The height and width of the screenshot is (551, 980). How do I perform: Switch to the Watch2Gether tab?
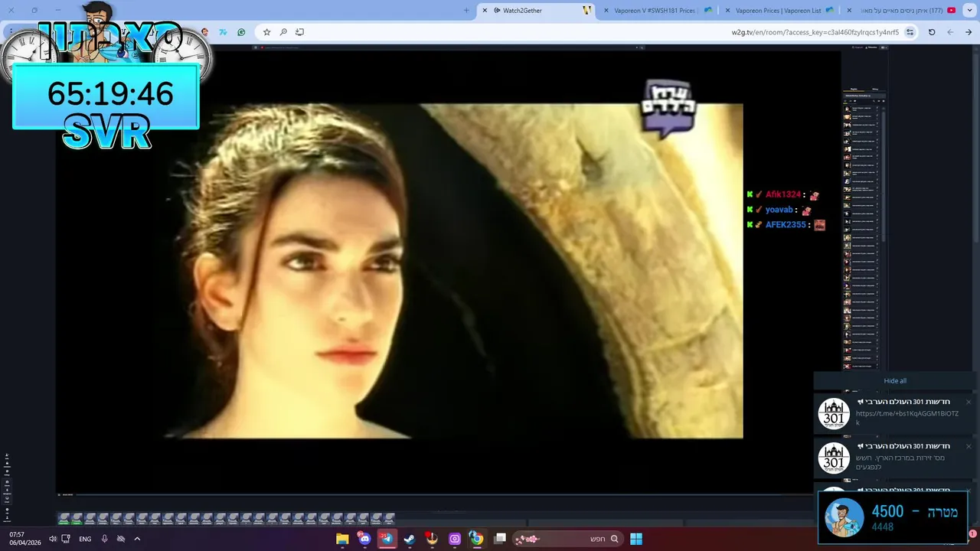tap(536, 11)
